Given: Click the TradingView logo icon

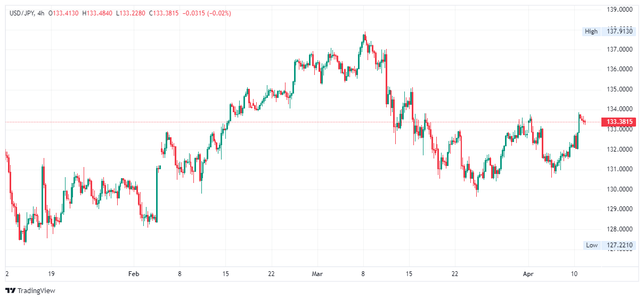Looking at the screenshot, I should click(10, 291).
